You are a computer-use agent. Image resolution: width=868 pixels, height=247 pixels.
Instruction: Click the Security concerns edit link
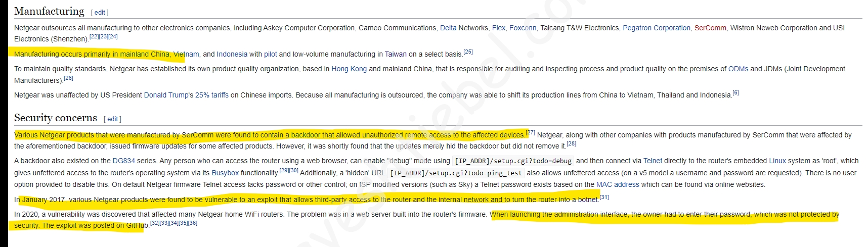click(112, 119)
